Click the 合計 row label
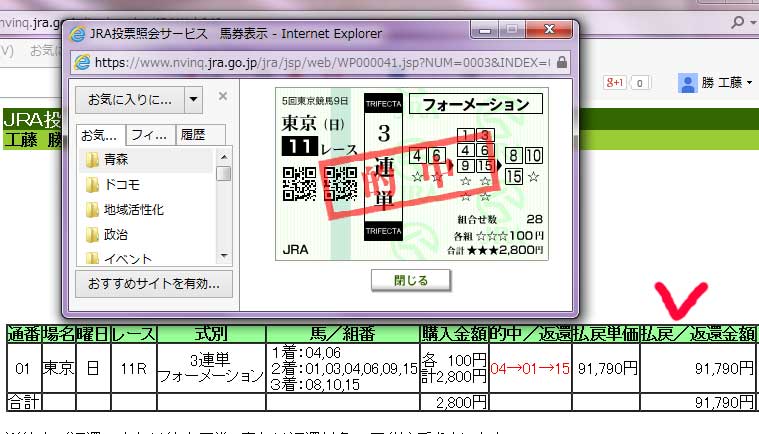Screen dimensions: 759x434 pyautogui.click(x=24, y=402)
